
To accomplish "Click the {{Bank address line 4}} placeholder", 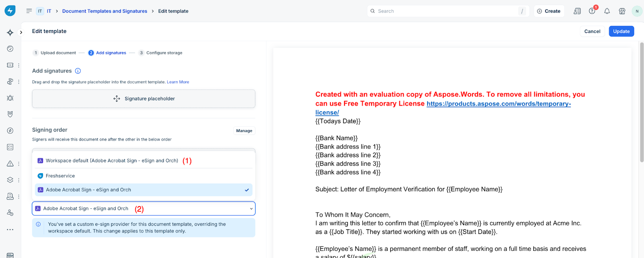I will pos(348,172).
